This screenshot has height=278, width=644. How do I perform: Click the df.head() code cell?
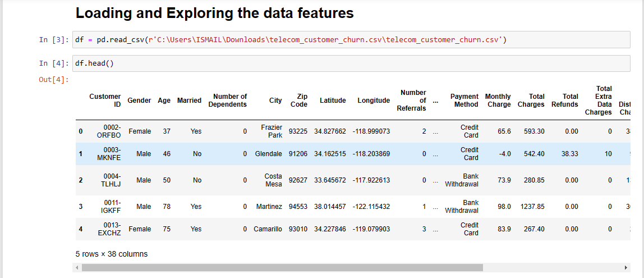point(351,63)
